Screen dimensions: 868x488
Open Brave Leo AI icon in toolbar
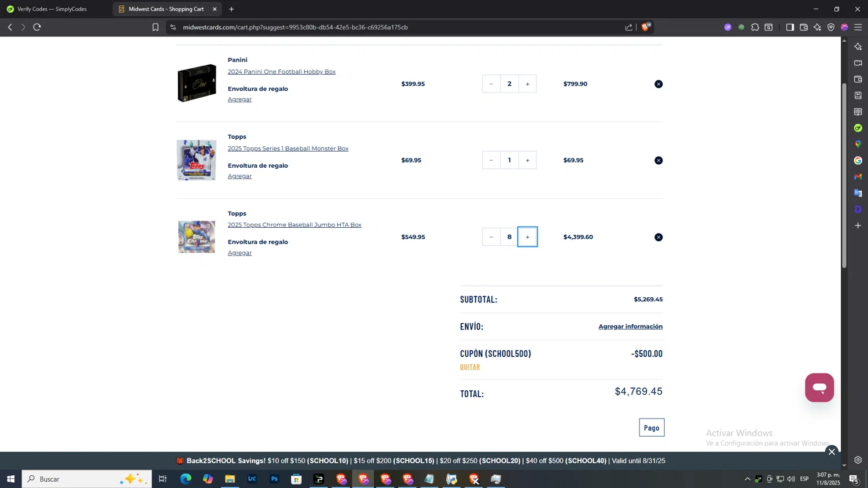pyautogui.click(x=817, y=27)
